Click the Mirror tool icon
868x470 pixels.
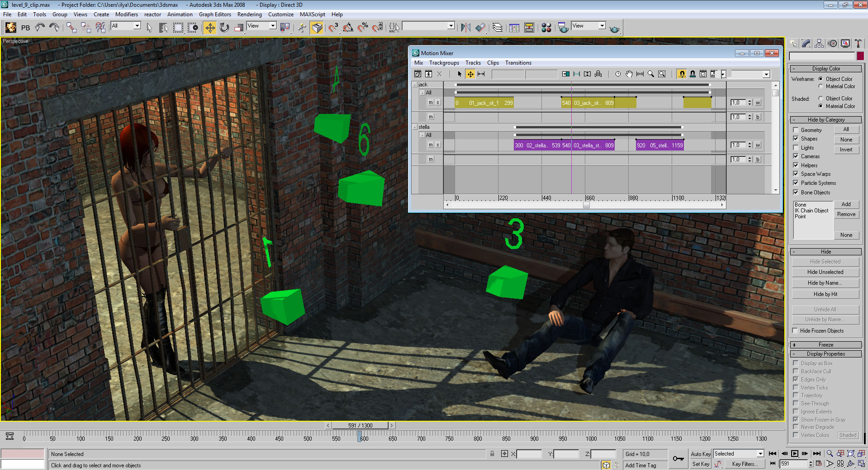click(465, 28)
